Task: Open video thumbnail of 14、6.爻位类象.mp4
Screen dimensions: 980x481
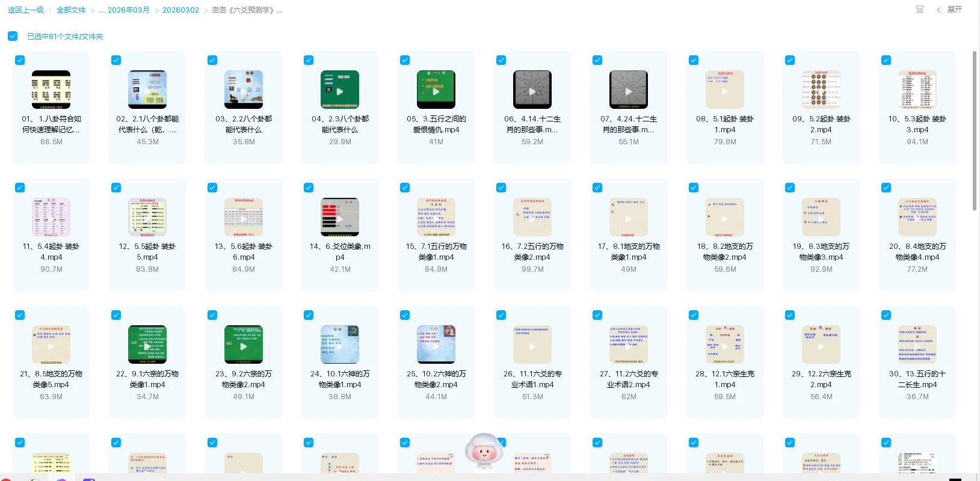Action: click(x=339, y=217)
